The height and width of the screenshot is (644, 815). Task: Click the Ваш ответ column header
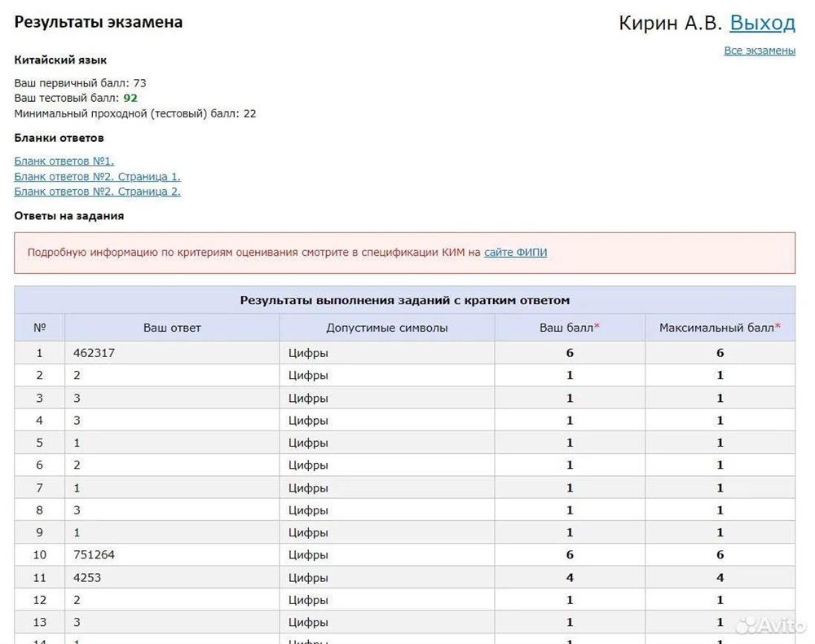(172, 328)
